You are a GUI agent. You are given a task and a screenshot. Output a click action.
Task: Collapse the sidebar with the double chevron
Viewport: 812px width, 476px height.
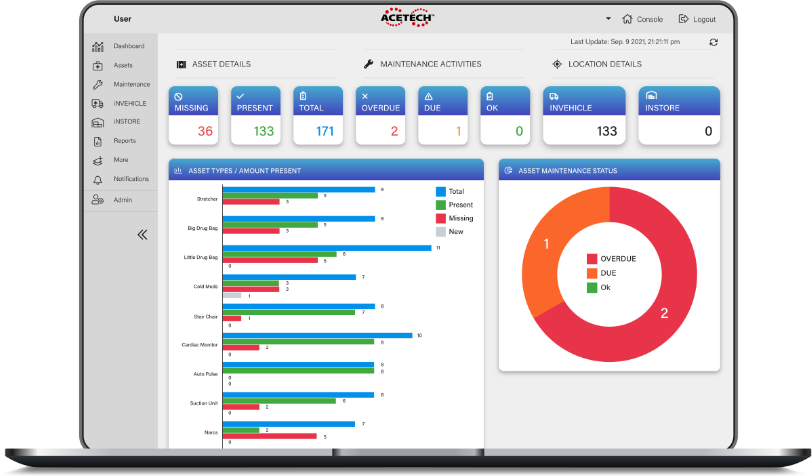pos(142,235)
